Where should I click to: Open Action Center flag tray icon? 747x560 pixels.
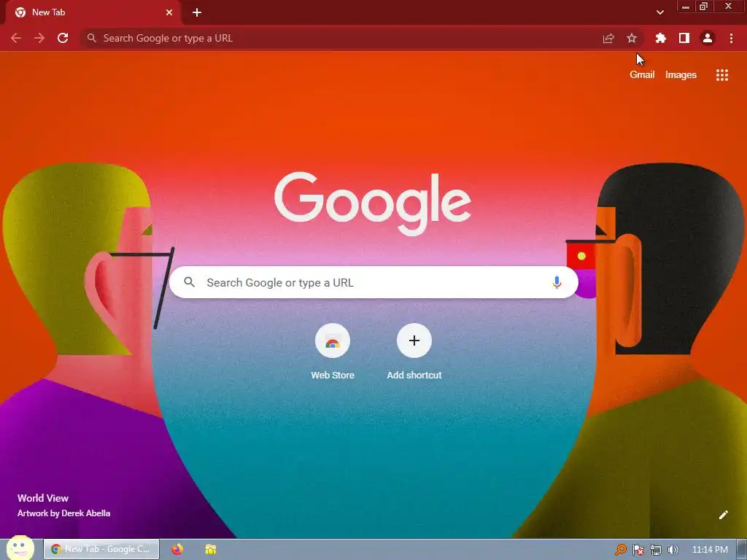coord(638,550)
